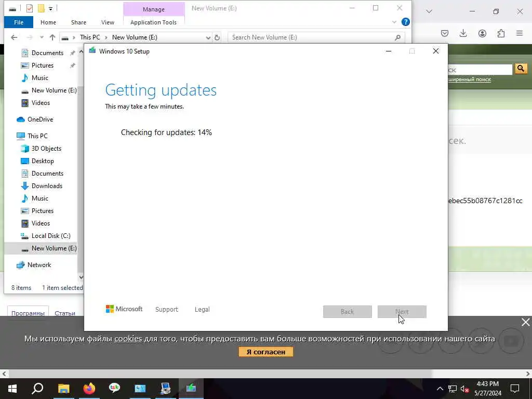Expand Firefox list all tabs chevron
Image resolution: width=532 pixels, height=399 pixels.
[x=429, y=11]
